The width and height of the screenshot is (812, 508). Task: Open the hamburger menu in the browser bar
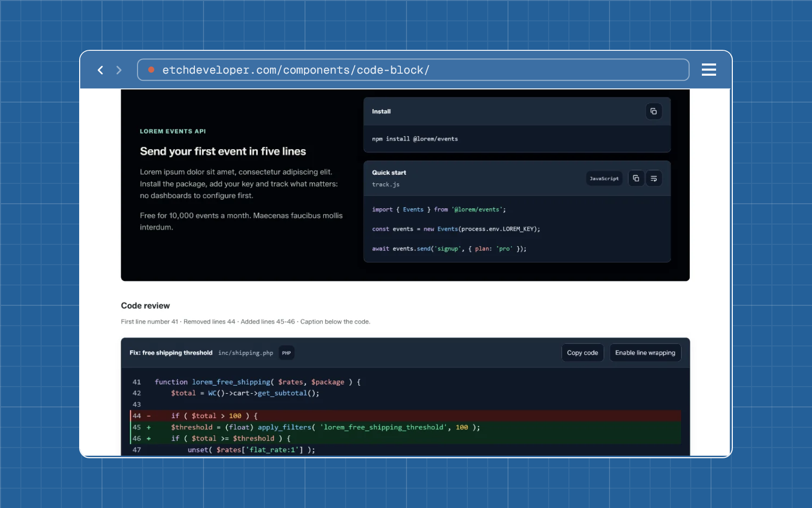click(708, 70)
